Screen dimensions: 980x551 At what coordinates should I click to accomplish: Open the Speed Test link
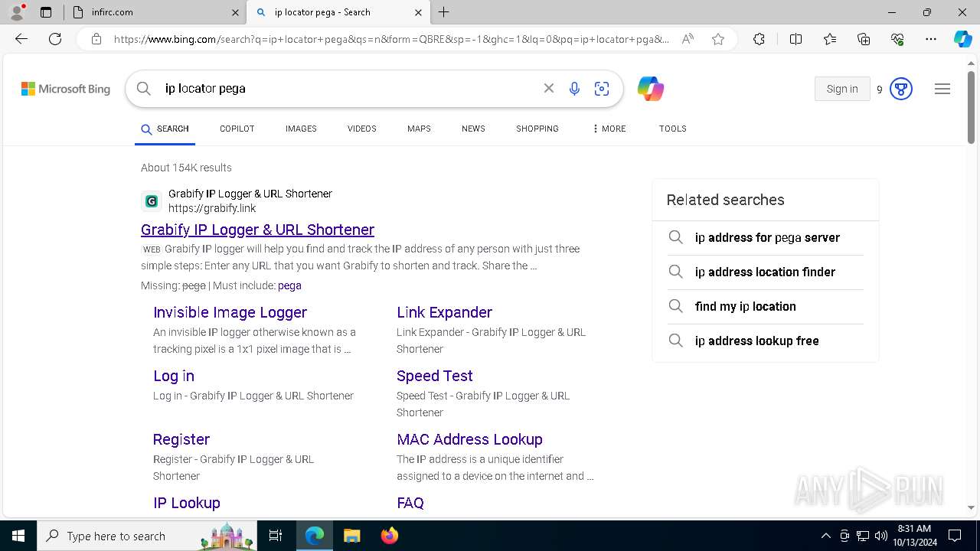click(x=434, y=376)
